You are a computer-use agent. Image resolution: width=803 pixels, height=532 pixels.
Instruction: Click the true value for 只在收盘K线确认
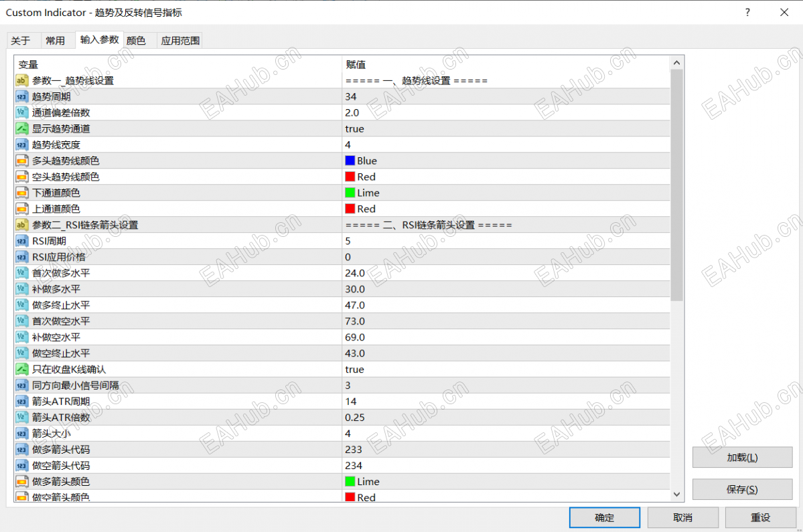tap(354, 369)
